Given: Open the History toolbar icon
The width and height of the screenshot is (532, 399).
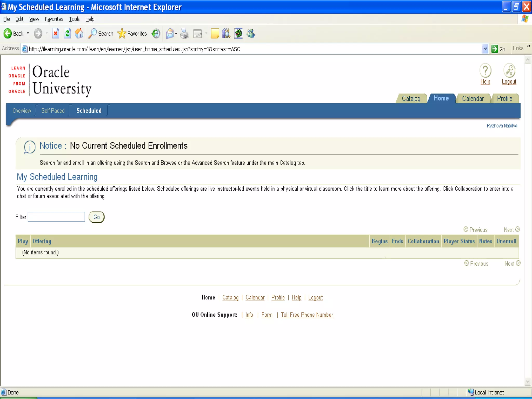Looking at the screenshot, I should (x=156, y=34).
